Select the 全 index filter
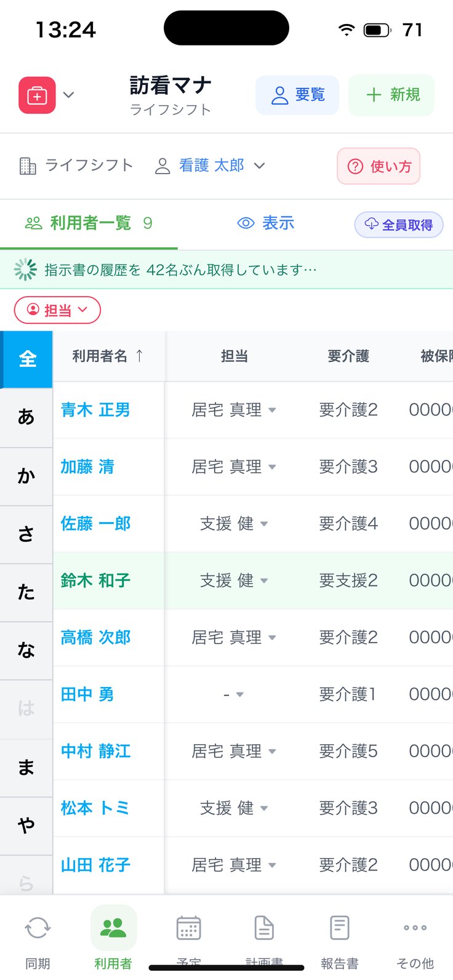The width and height of the screenshot is (453, 980). pos(27,359)
